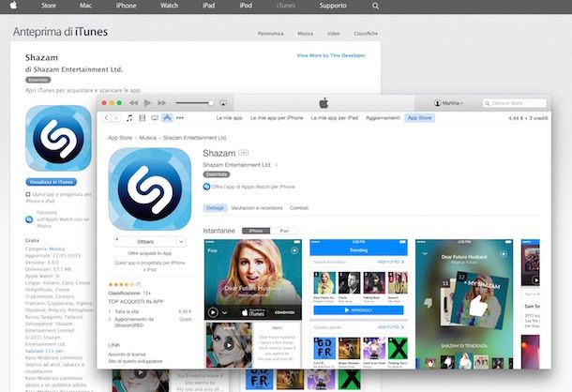Adjust the iTunes volume slider
Image resolution: width=572 pixels, height=392 pixels.
pos(194,103)
